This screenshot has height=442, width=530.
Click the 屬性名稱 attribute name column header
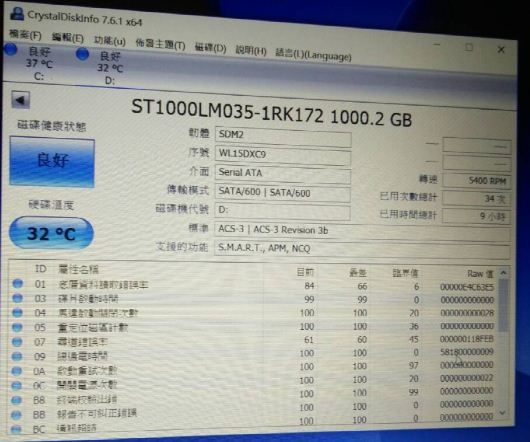(x=78, y=269)
